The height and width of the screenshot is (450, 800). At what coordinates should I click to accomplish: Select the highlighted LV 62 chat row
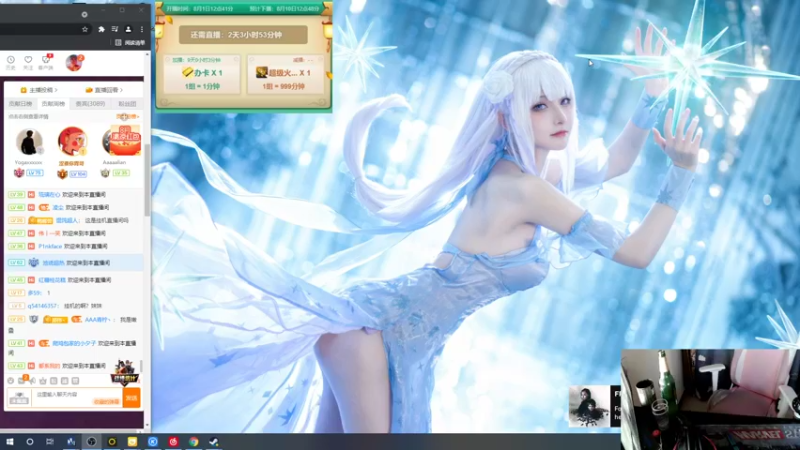[x=74, y=263]
